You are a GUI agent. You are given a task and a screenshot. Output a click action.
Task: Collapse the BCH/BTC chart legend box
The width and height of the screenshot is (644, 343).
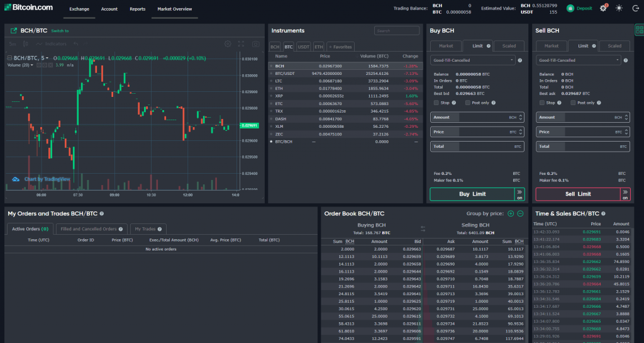pyautogui.click(x=10, y=58)
